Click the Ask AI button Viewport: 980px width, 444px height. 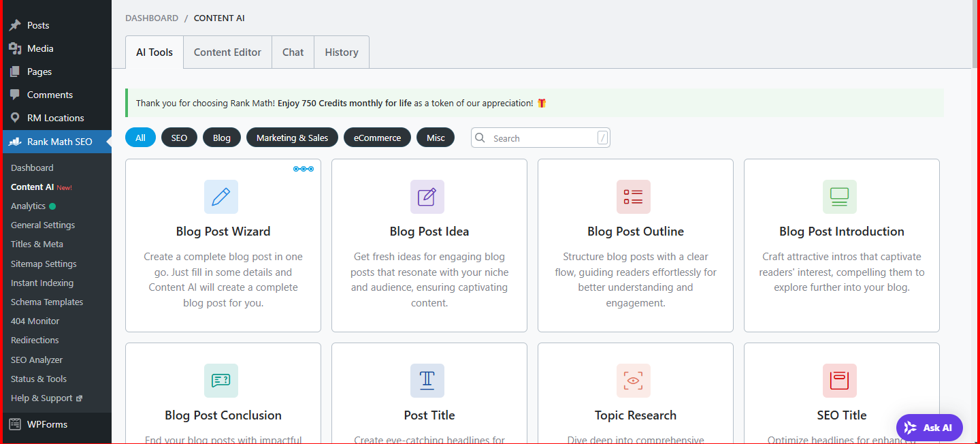(929, 428)
